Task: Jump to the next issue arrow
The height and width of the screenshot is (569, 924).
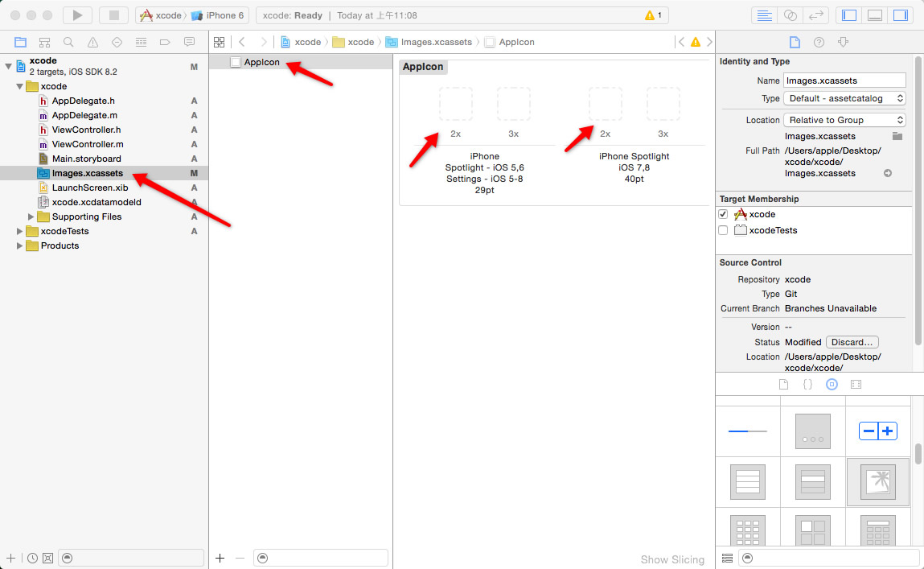Action: point(709,42)
